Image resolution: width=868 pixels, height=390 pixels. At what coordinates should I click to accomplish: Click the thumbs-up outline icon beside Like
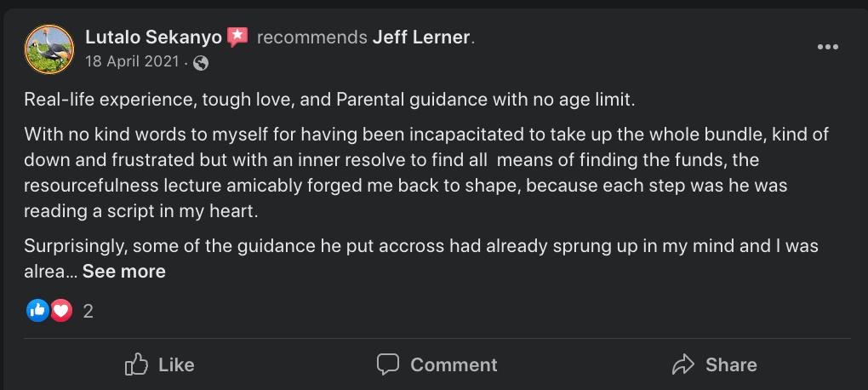[137, 364]
